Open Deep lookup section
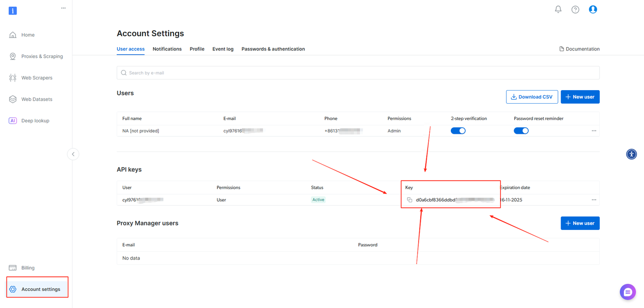 (x=36, y=121)
